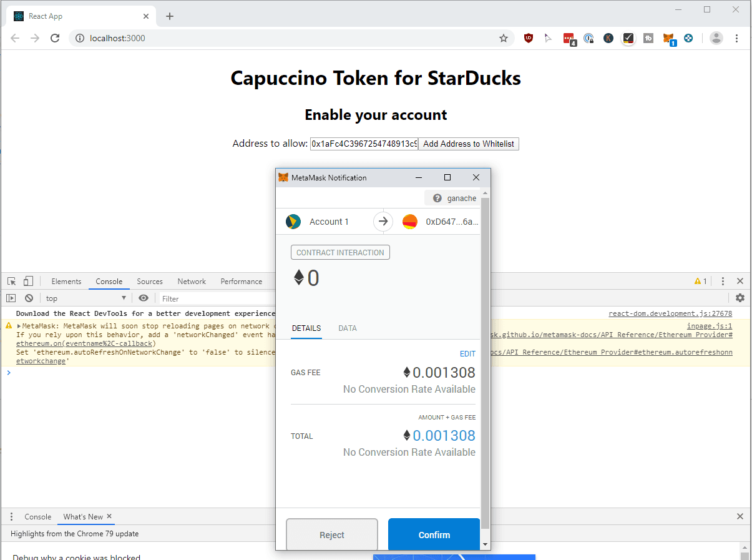Viewport: 752px width, 560px height.
Task: Switch to the Sources tab
Action: (150, 282)
